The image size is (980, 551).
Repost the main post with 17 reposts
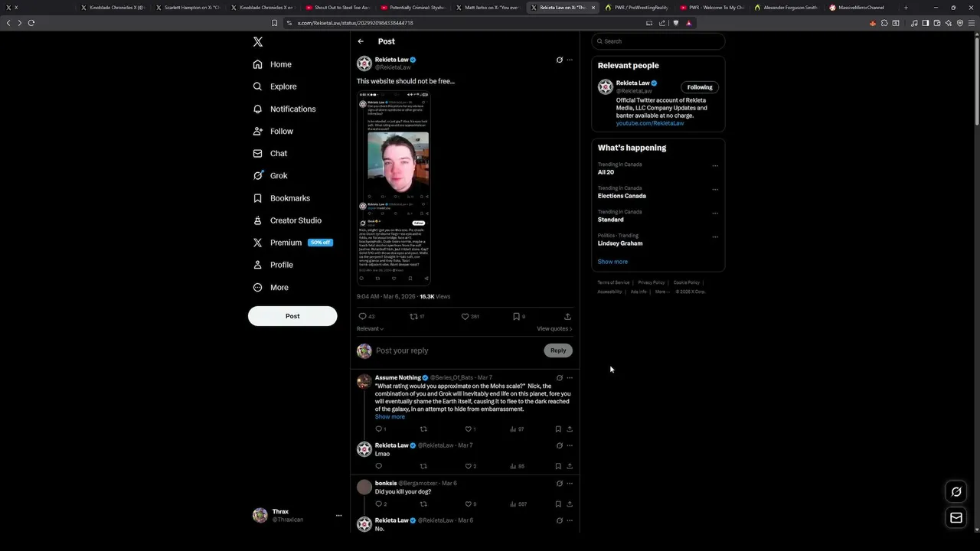[416, 316]
